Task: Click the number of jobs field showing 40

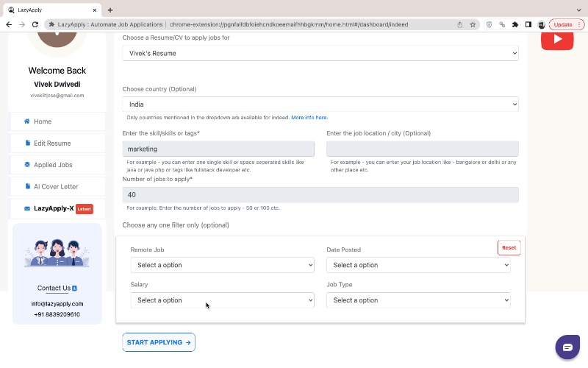Action: [320, 195]
